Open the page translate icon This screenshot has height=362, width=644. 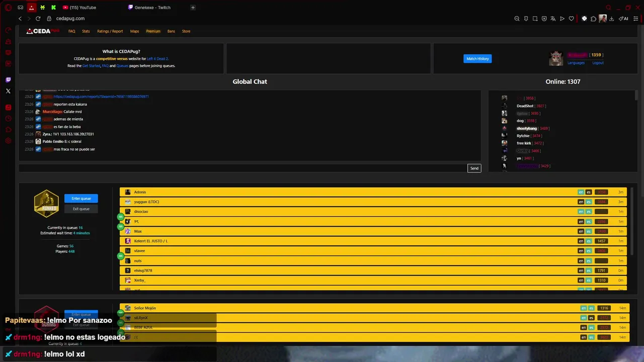tap(553, 19)
